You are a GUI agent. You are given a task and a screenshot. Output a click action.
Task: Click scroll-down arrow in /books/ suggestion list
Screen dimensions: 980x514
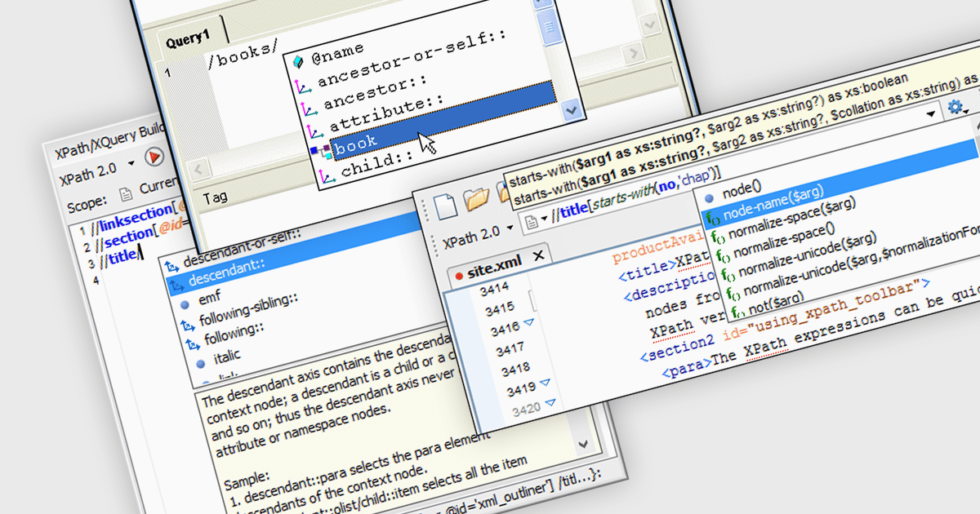pos(571,110)
